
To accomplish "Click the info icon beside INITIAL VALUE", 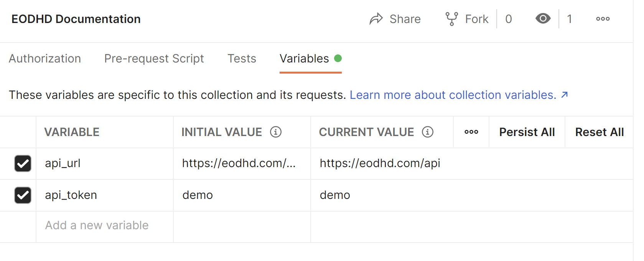I will coord(276,132).
